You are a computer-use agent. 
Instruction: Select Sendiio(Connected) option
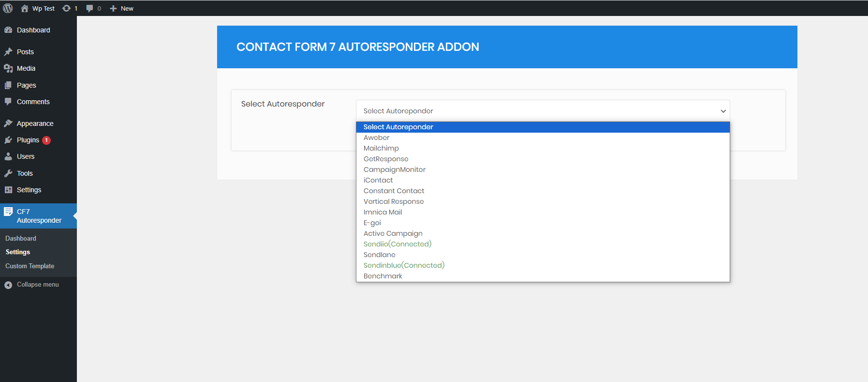543,244
